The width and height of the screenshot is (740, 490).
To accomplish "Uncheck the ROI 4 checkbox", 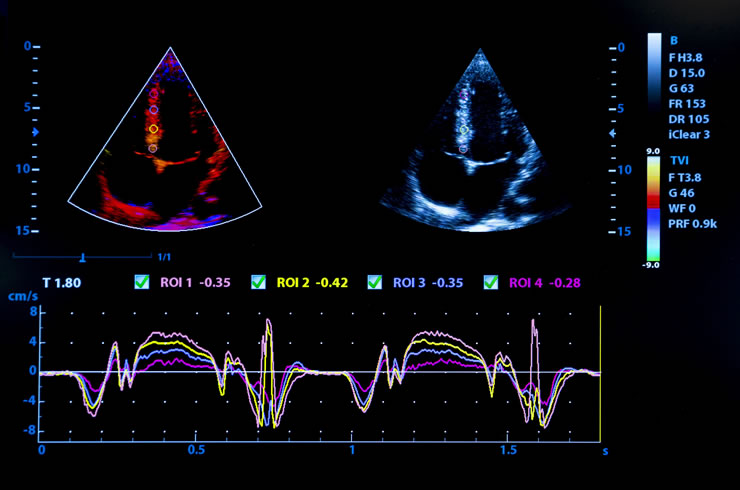I will (490, 283).
